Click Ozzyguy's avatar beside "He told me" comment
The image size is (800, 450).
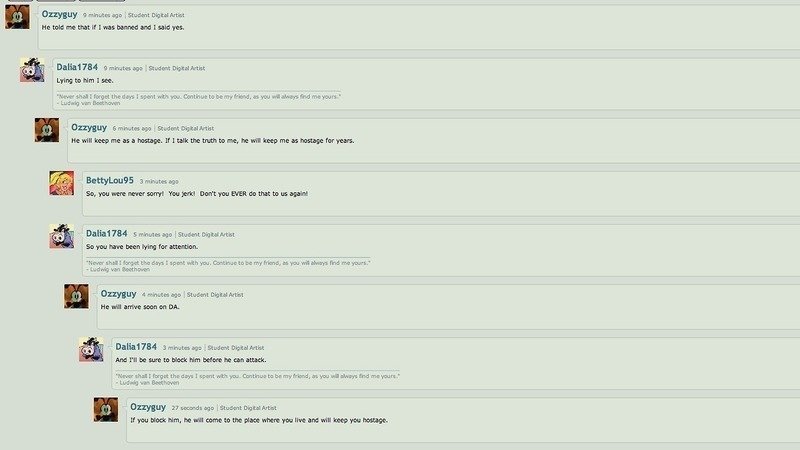(x=17, y=17)
